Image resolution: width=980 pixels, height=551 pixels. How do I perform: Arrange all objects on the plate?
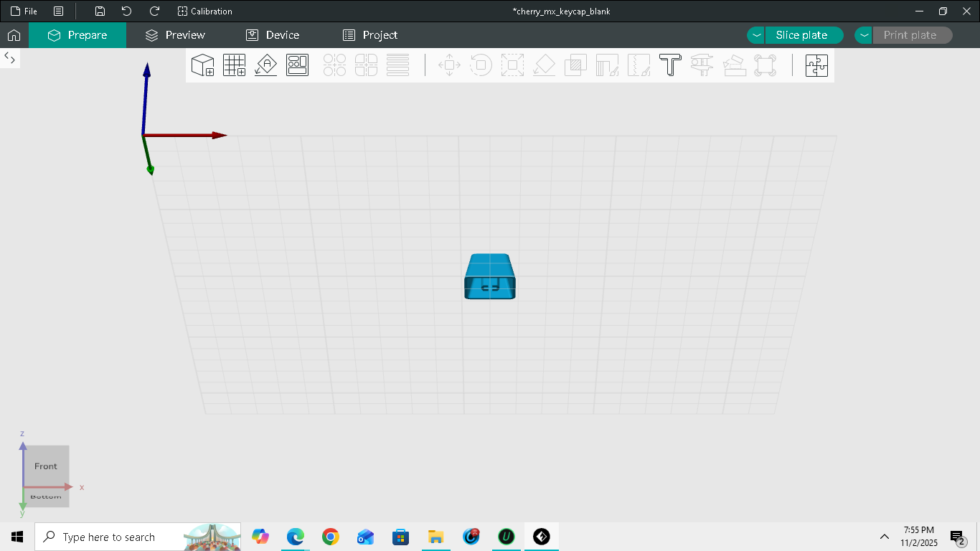[x=298, y=65]
